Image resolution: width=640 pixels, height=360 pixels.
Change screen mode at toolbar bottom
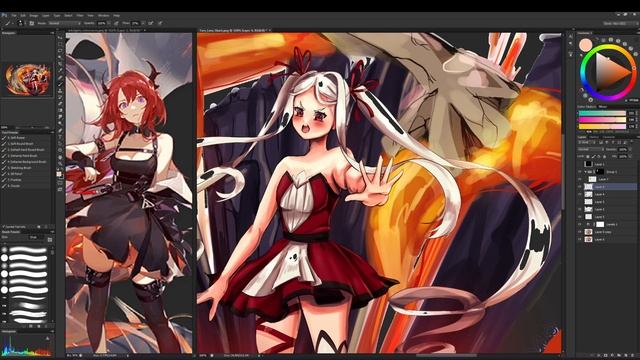click(60, 189)
